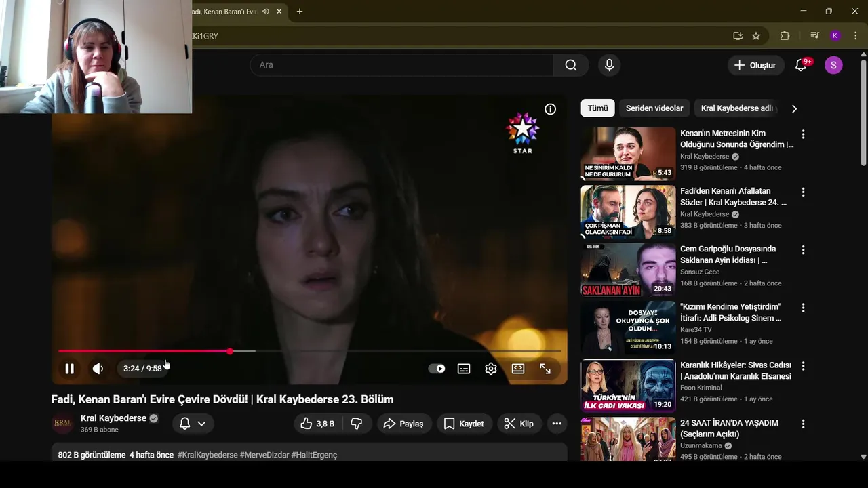Screen dimensions: 868x488
Task: Bookmark the page with the star icon
Action: (x=756, y=36)
